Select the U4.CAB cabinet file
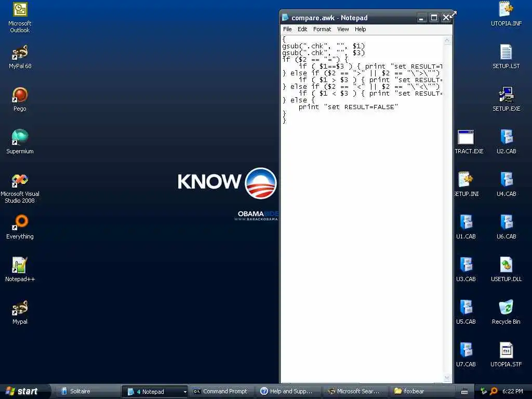Viewport: 532px width, 399px height. [506, 184]
